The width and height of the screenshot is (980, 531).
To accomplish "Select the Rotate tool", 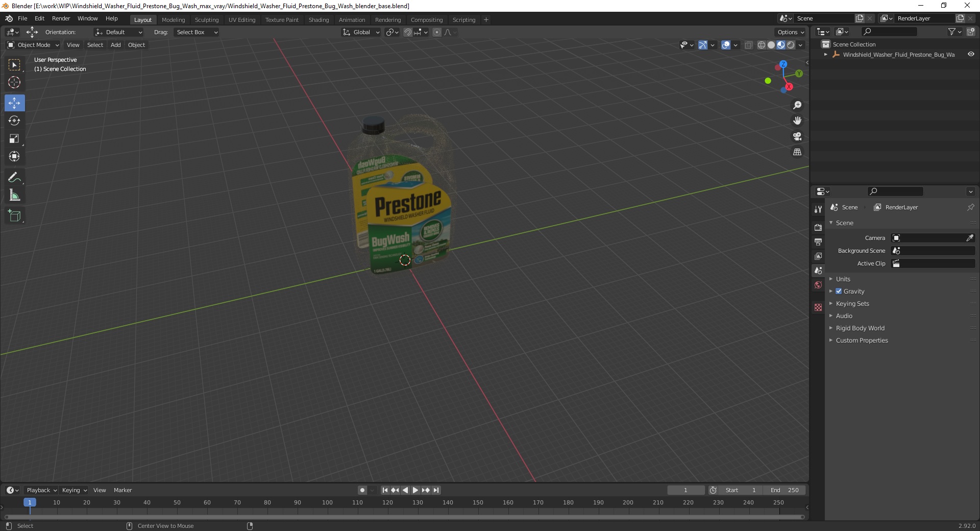I will coord(14,120).
